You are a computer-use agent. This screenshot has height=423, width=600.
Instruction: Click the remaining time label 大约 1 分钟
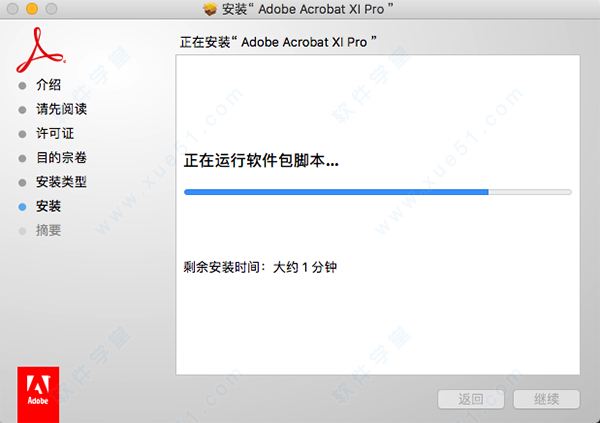(x=305, y=267)
